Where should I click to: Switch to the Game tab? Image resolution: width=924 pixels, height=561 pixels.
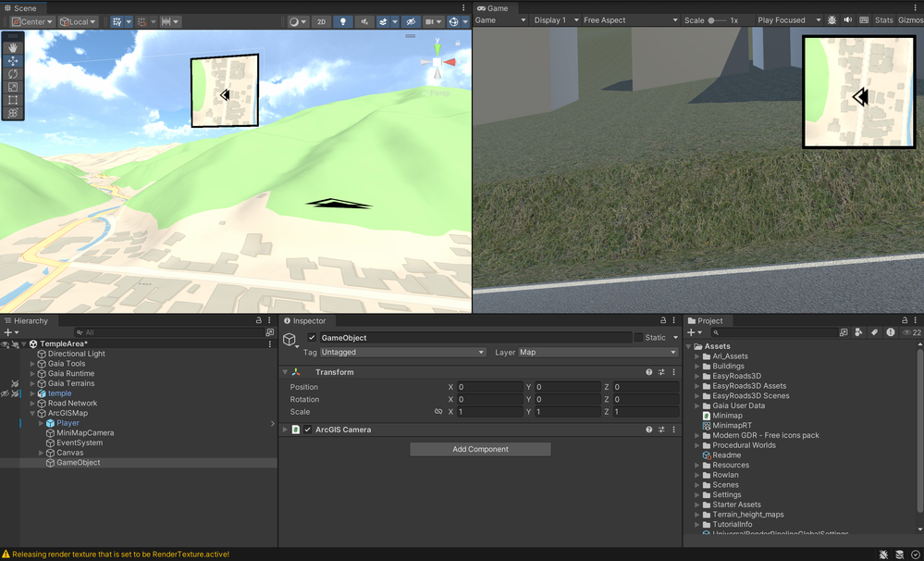(x=493, y=8)
